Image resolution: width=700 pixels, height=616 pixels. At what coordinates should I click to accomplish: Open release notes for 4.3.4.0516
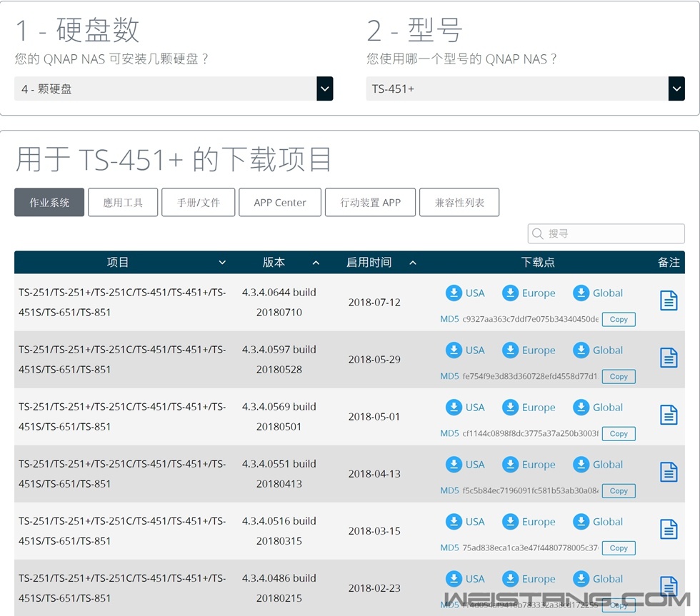coord(669,529)
